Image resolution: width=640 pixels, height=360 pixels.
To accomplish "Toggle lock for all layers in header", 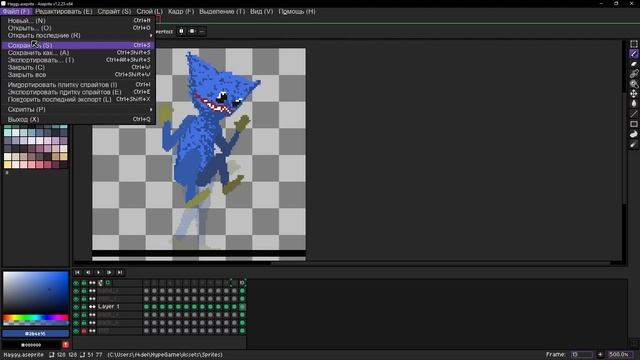I will pos(84,282).
